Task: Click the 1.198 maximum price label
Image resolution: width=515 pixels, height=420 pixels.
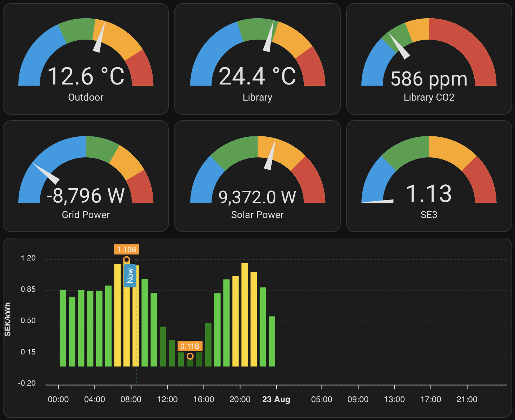Action: click(x=126, y=249)
